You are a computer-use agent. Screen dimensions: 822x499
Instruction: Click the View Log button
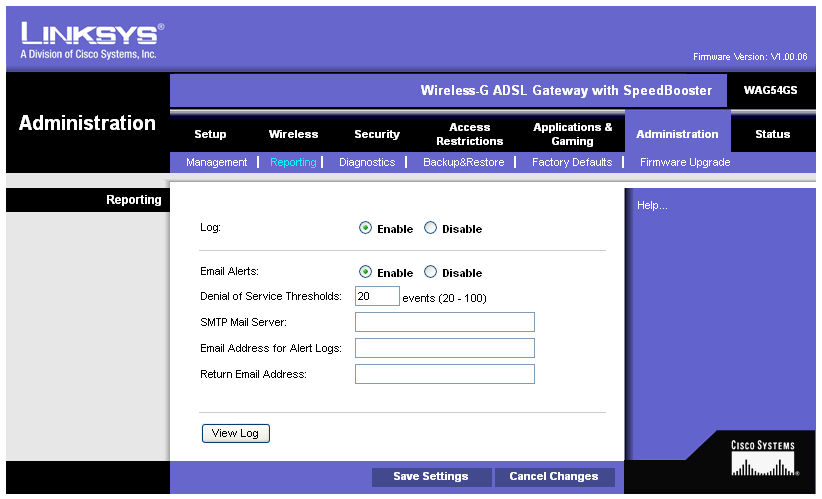point(236,433)
